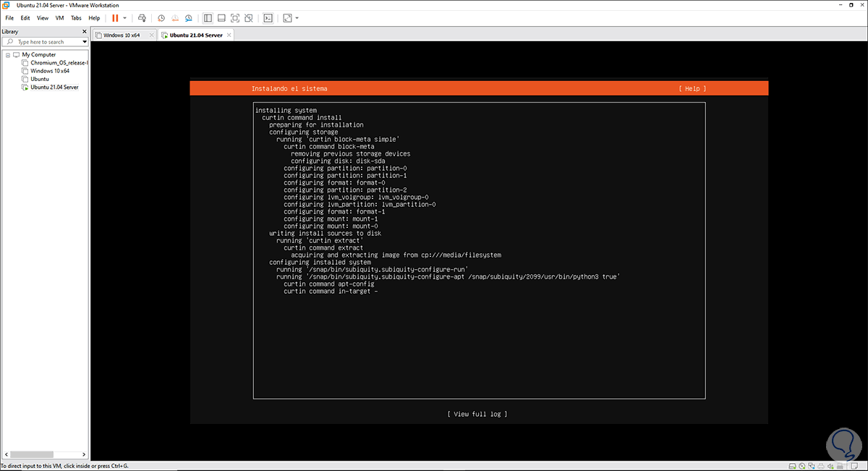Click the [ Help ] button in installer header

[x=692, y=88]
